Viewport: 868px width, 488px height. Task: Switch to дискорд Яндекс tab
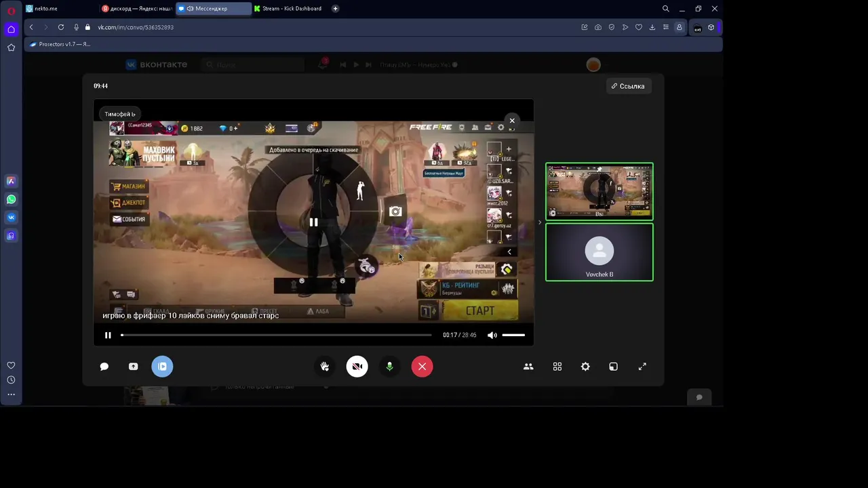tap(137, 9)
